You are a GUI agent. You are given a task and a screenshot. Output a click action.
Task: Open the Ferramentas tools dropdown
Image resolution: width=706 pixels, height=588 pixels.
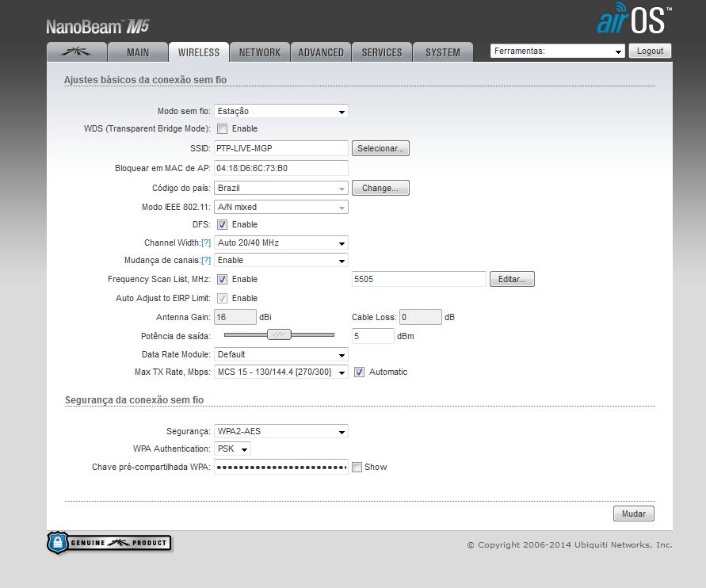557,51
